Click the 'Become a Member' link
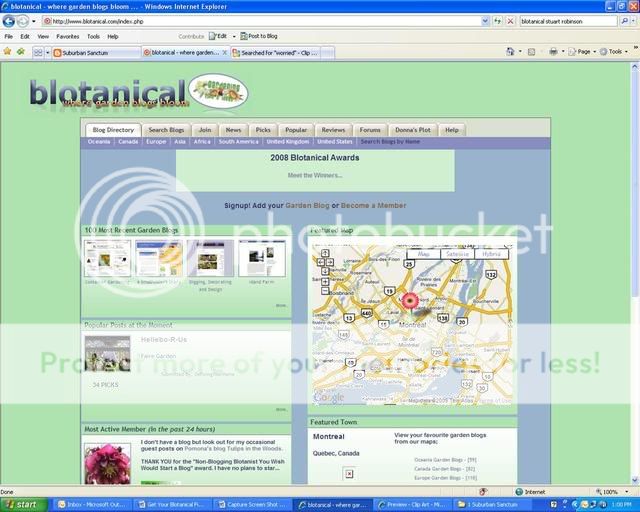 [x=373, y=205]
